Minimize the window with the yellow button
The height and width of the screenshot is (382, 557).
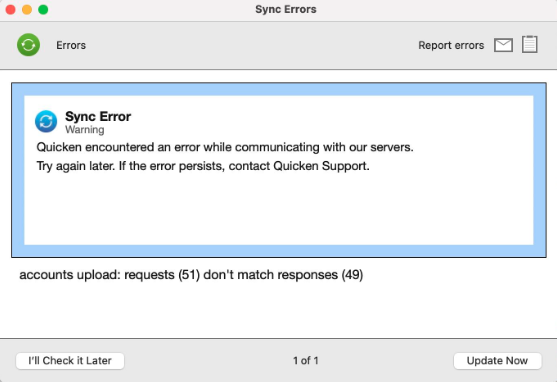27,10
